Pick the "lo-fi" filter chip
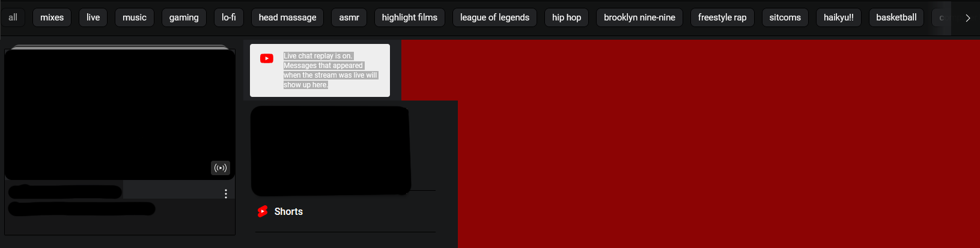Screen dimensions: 980x248 228,17
